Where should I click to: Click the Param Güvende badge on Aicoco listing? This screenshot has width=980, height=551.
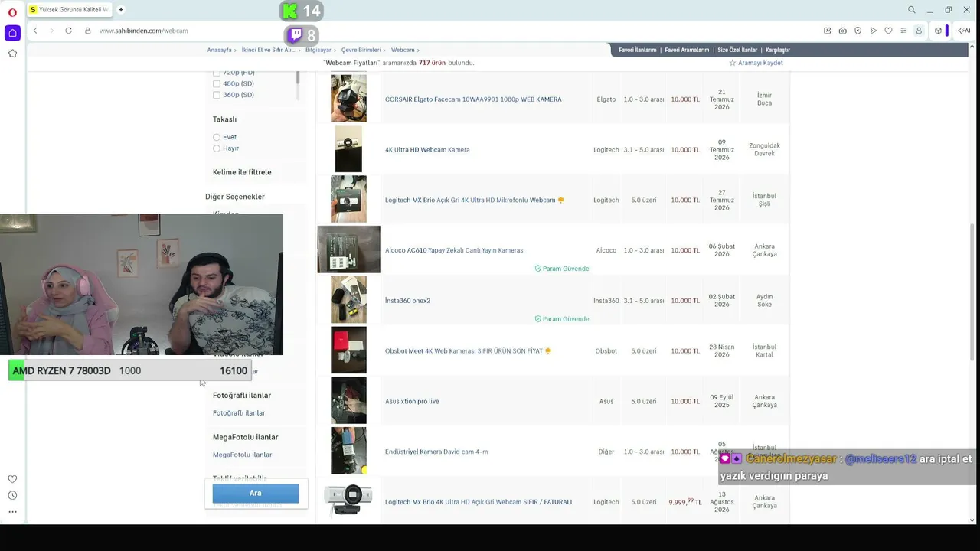tap(562, 269)
